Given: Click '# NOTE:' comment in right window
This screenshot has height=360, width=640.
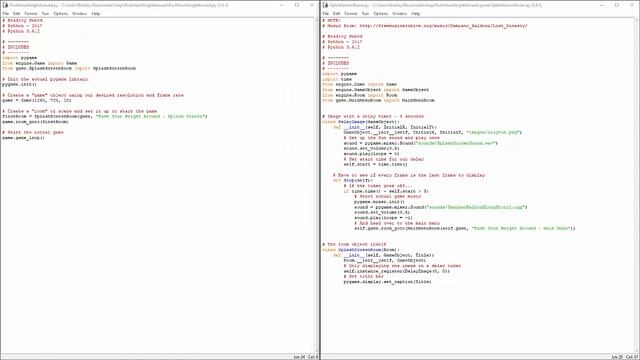Looking at the screenshot, I should 332,20.
